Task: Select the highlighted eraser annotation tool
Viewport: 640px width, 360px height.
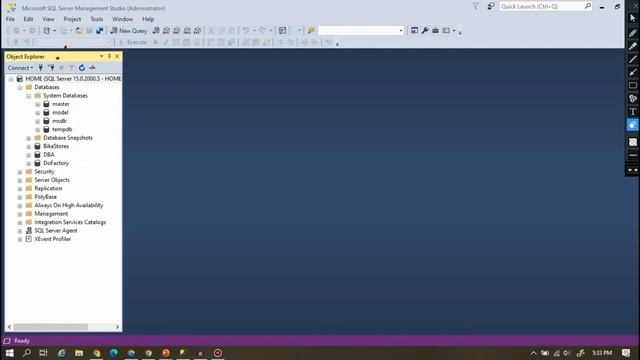Action: (633, 125)
